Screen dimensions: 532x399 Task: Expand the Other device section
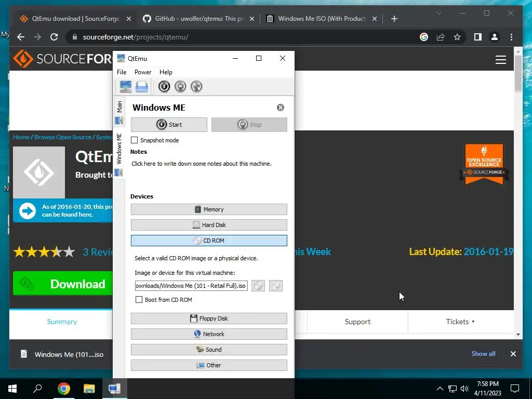209,365
